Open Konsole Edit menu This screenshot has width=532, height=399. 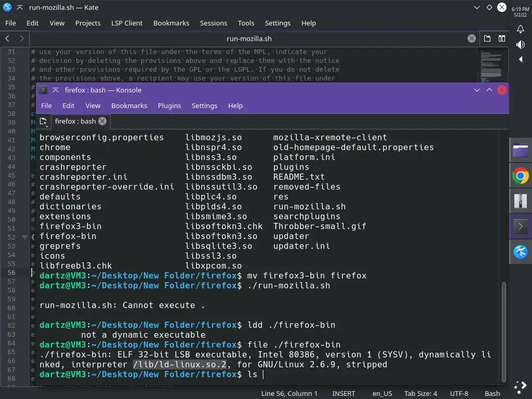tap(69, 105)
